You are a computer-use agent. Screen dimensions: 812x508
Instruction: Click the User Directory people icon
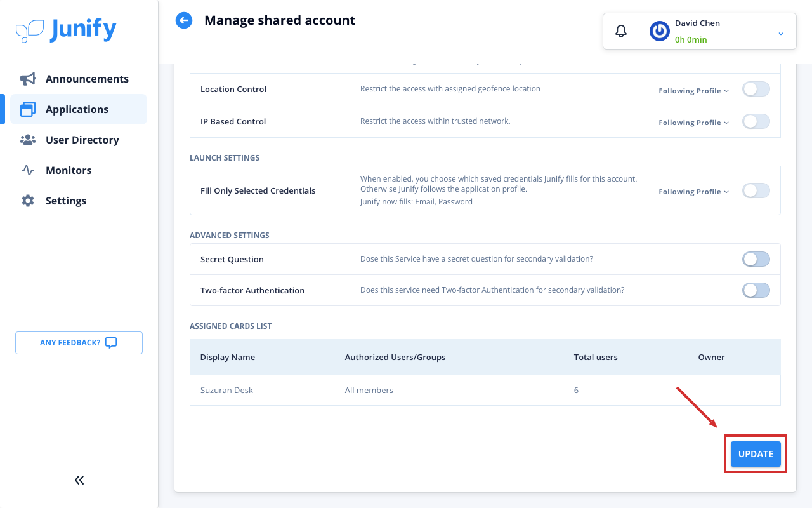tap(28, 140)
